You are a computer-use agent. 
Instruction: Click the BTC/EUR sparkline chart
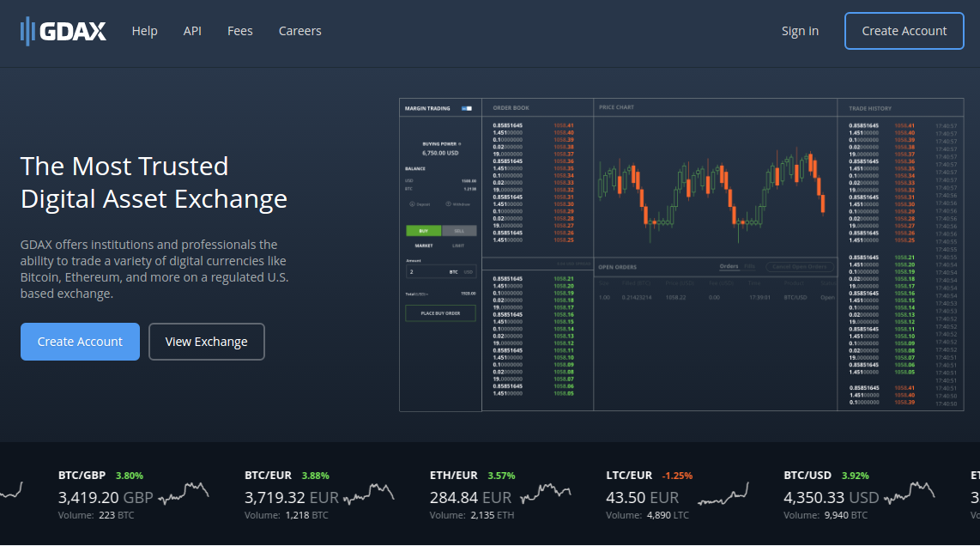369,493
